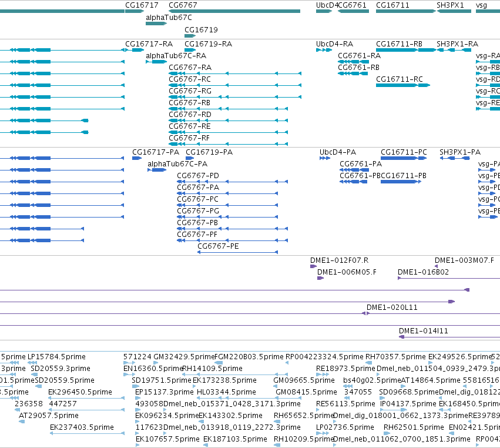Click the EK187103.5prime EST label
Image resolution: width=500 pixels, height=448 pixels.
[x=236, y=439]
